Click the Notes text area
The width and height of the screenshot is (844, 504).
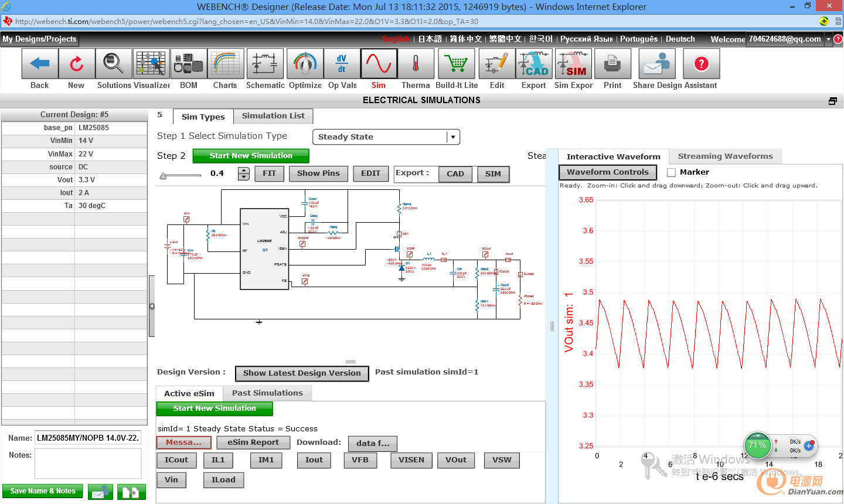tap(88, 464)
